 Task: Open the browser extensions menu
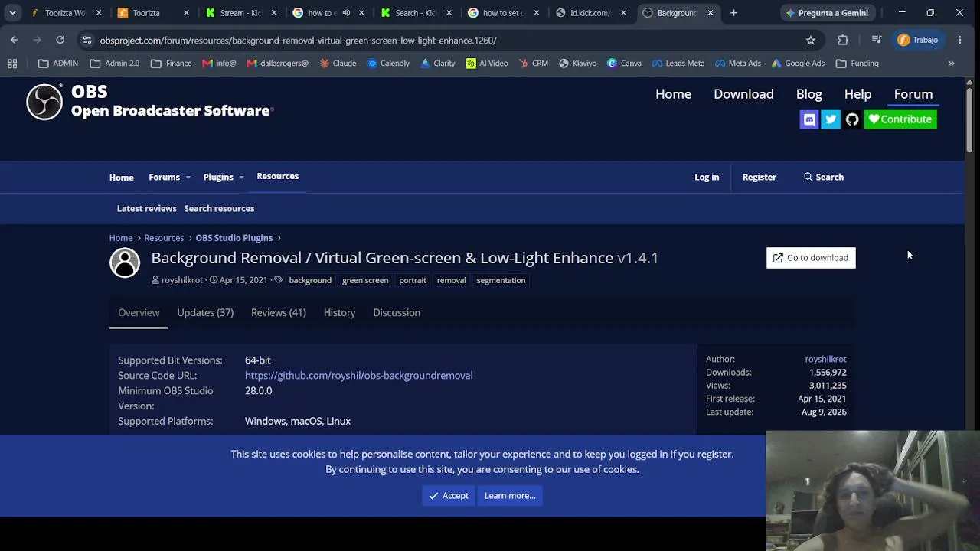click(843, 40)
